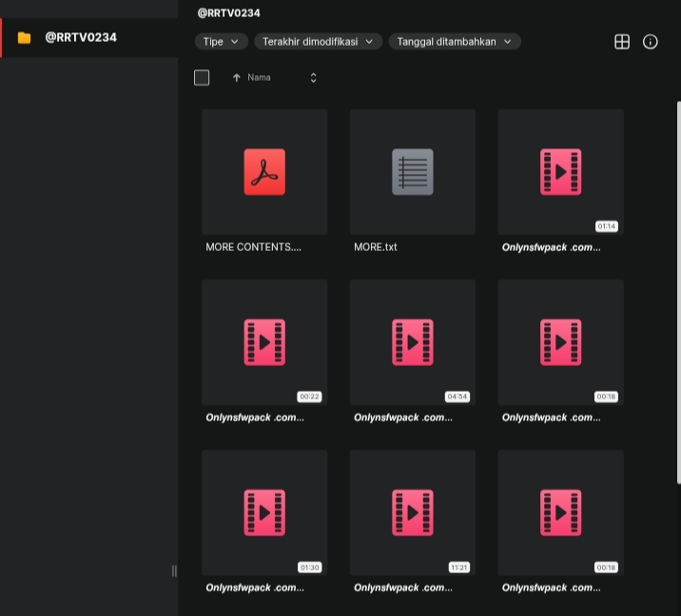
Task: Switch layout with the grid view icon
Action: [x=622, y=42]
